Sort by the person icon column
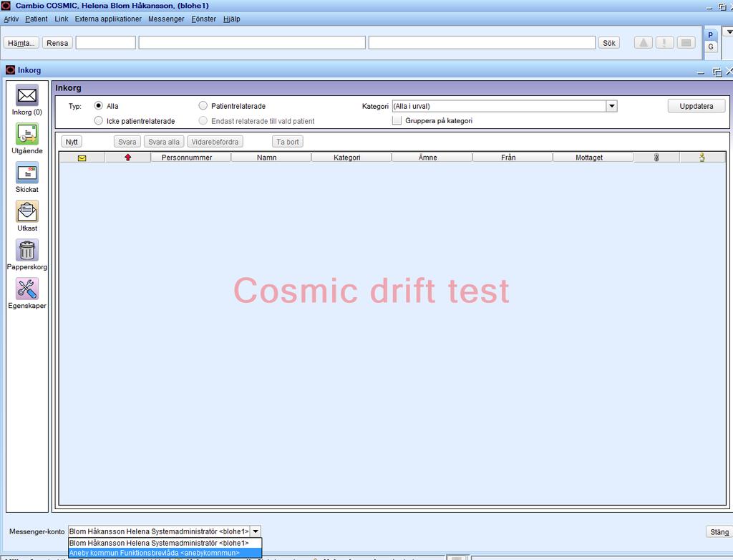This screenshot has width=733, height=560. click(x=702, y=158)
